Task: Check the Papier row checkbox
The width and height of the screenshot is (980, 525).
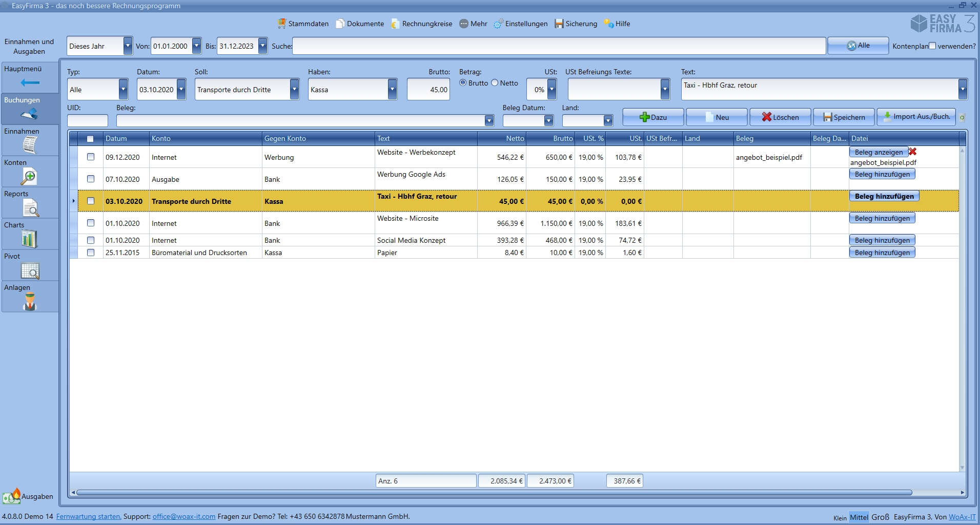Action: 91,252
